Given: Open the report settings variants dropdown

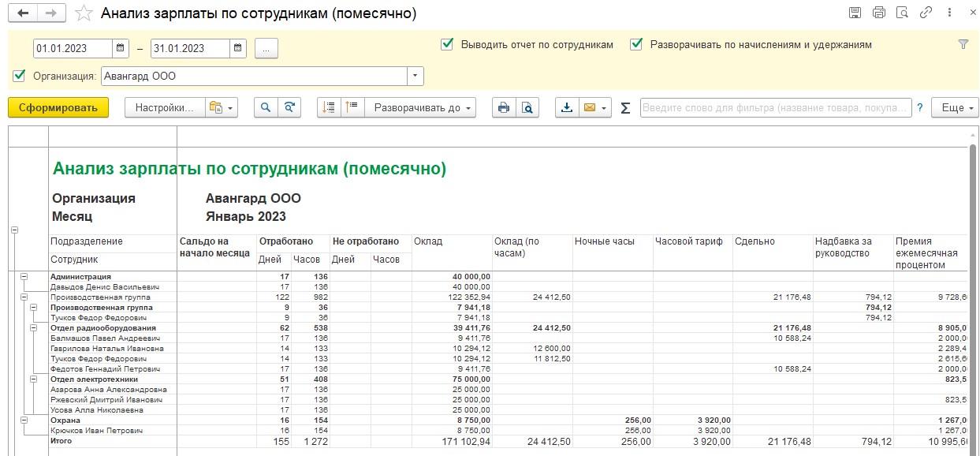Looking at the screenshot, I should coord(222,108).
